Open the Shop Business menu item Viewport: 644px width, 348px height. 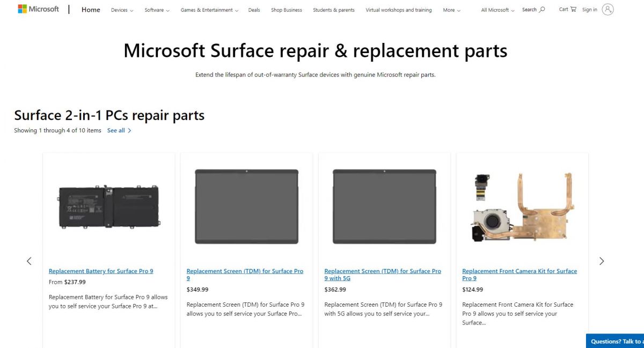[x=287, y=10]
